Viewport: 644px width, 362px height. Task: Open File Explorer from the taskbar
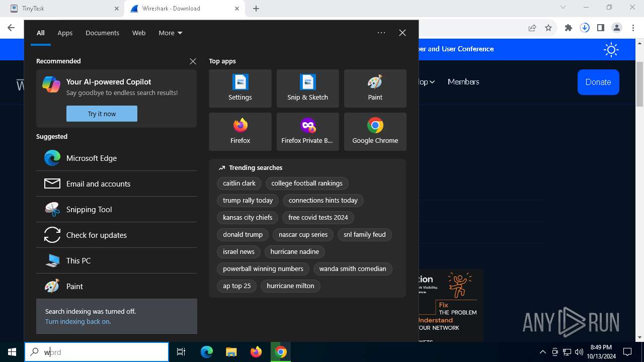pyautogui.click(x=231, y=352)
